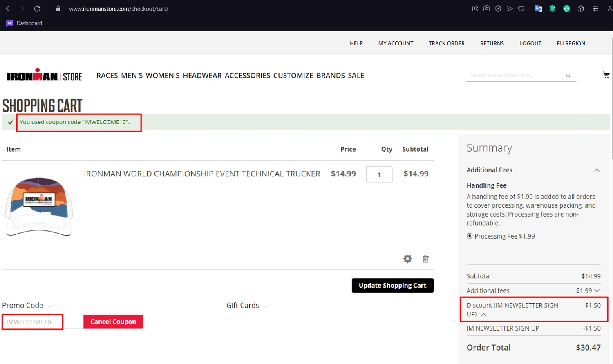Open the browser profile account icon
Image resolution: width=613 pixels, height=364 pixels.
point(609,9)
